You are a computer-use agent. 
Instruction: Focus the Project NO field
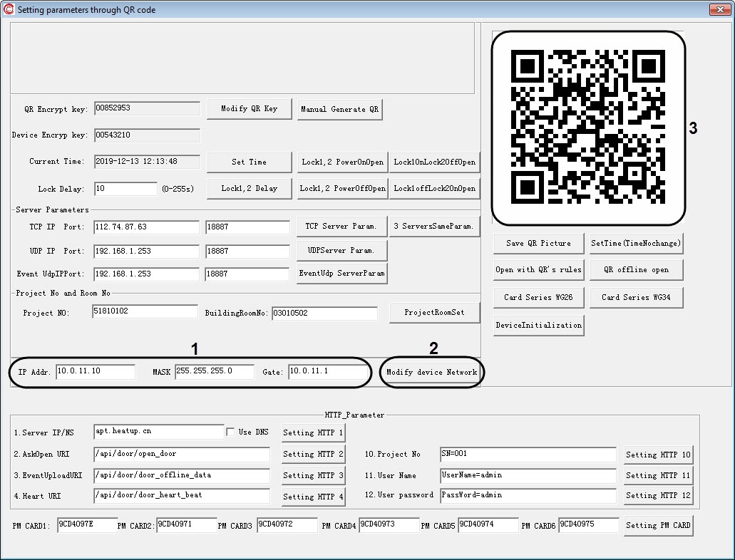[x=145, y=311]
